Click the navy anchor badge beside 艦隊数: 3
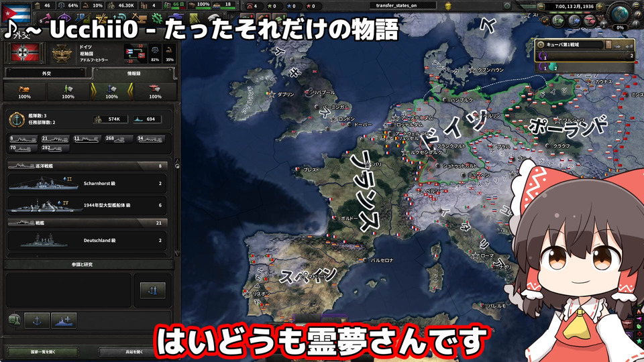The height and width of the screenshot is (362, 644). [x=17, y=119]
